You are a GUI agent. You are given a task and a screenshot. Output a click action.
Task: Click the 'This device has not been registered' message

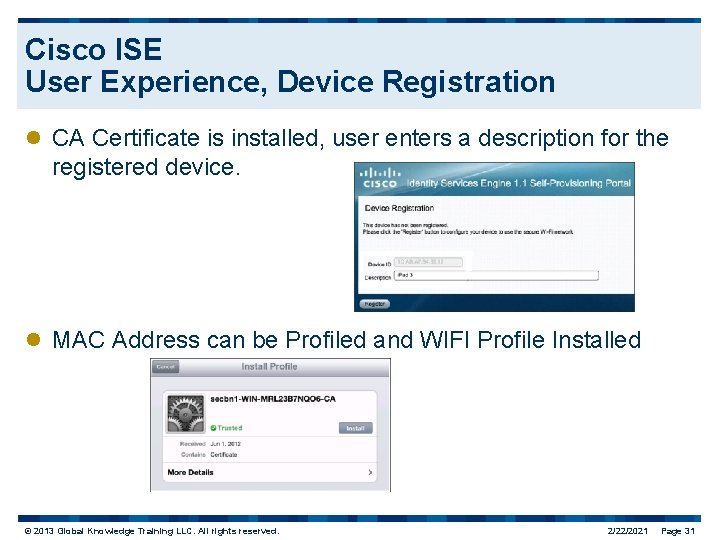click(x=405, y=225)
